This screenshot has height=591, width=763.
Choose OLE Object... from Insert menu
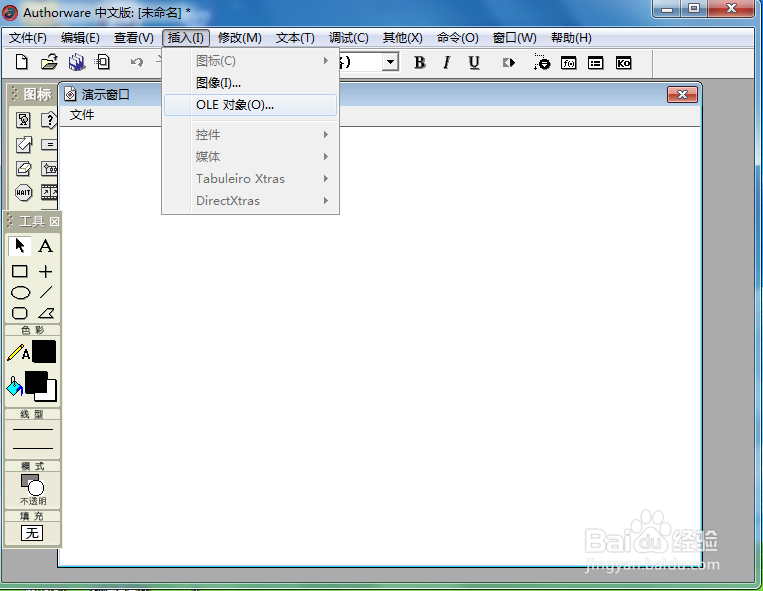tap(250, 105)
